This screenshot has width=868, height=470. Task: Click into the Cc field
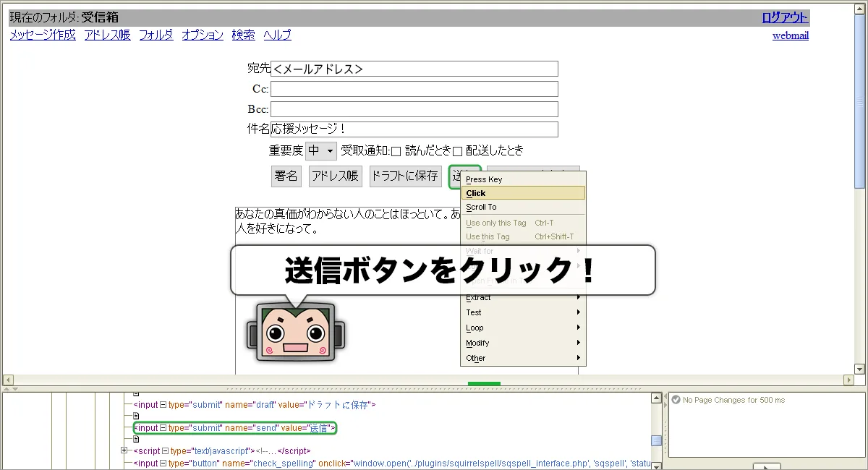[414, 89]
